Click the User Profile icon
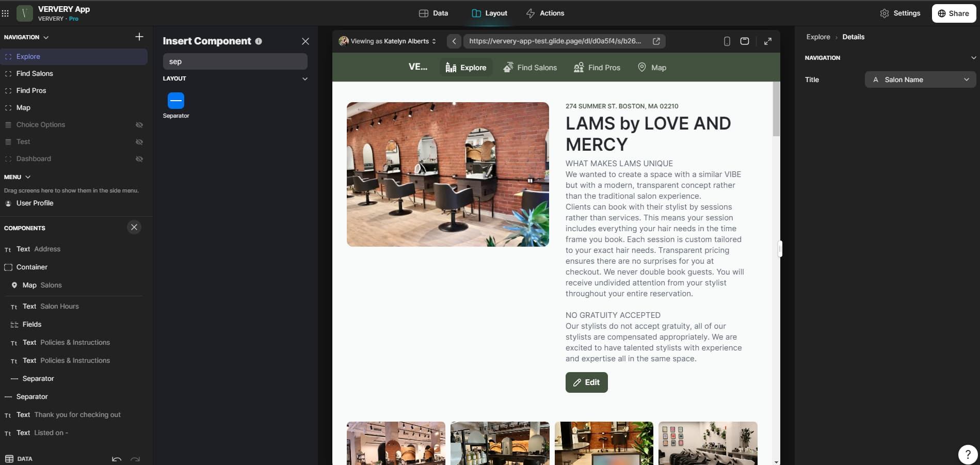The image size is (980, 465). pos(8,203)
